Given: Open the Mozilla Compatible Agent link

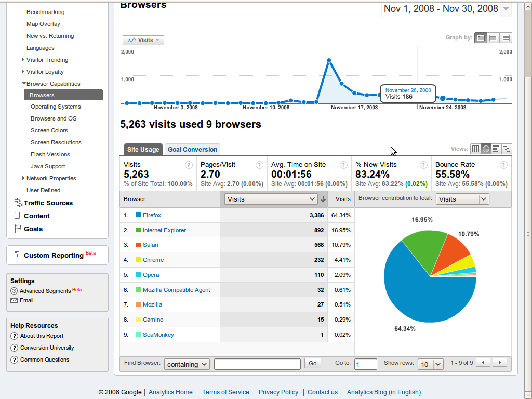Looking at the screenshot, I should click(x=177, y=290).
